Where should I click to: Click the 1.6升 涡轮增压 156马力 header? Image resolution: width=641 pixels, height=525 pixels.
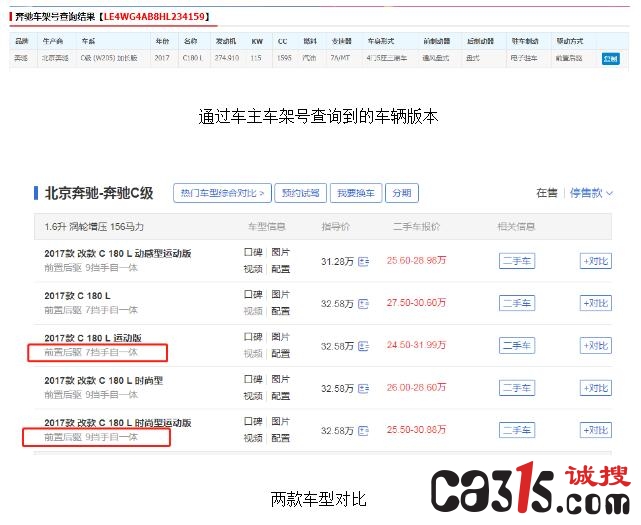click(x=94, y=227)
